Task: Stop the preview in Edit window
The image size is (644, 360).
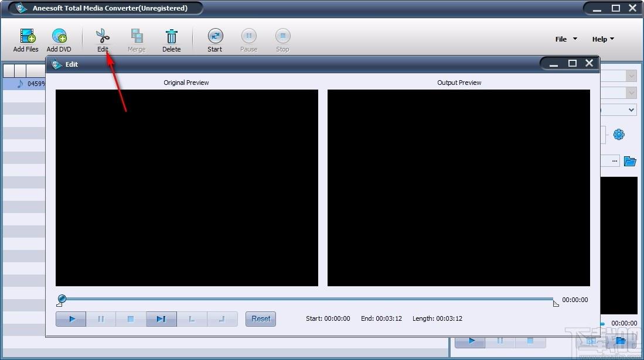Action: point(131,319)
